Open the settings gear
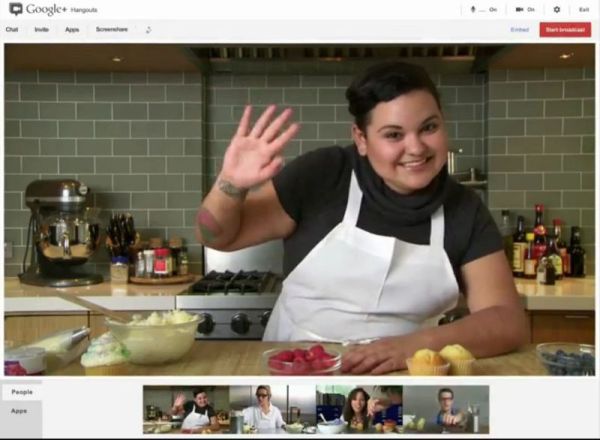600x440 pixels. point(557,9)
